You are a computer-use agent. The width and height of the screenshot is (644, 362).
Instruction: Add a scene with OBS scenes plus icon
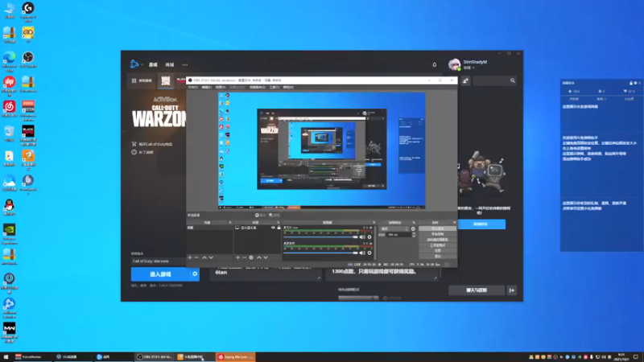190,257
